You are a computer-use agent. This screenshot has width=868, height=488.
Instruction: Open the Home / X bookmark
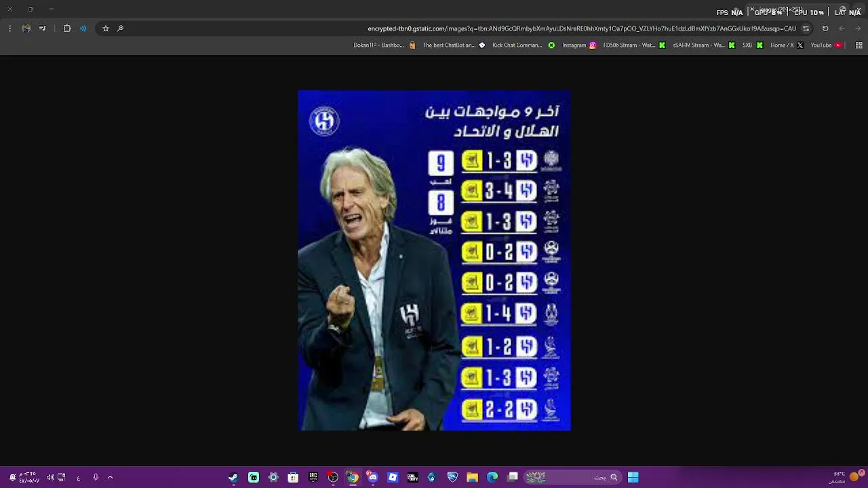787,45
